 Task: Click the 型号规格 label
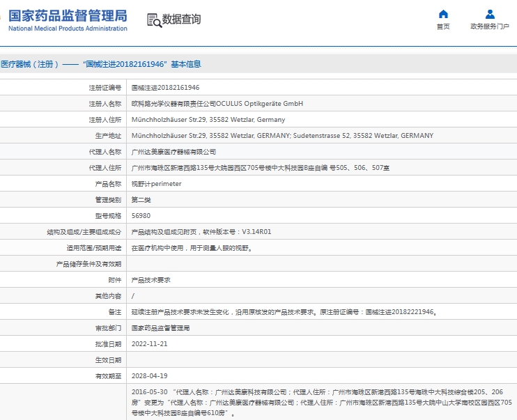tap(108, 216)
